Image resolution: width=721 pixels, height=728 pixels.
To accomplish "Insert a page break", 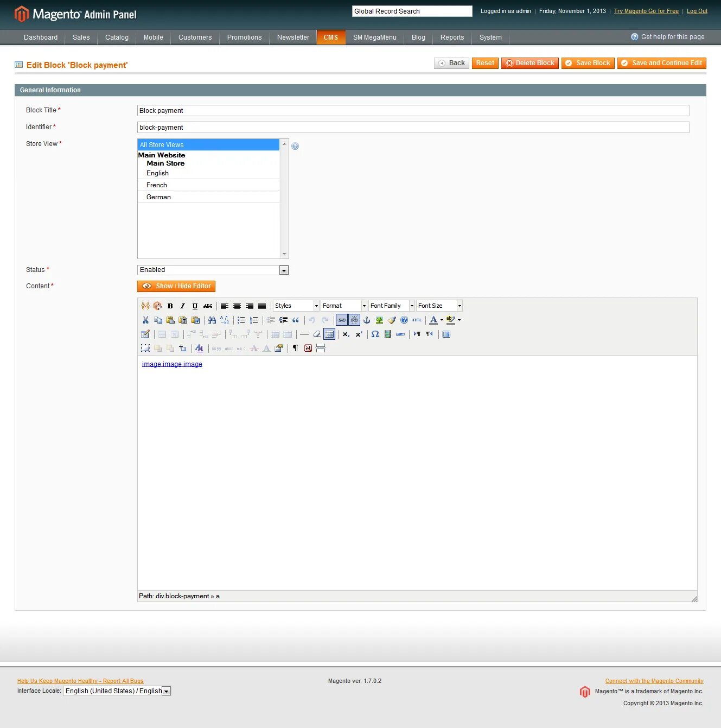I will pos(321,349).
